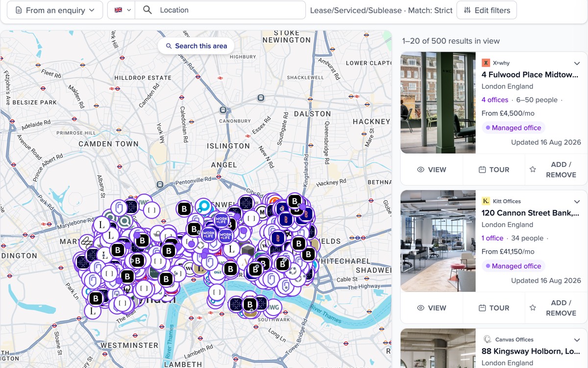The width and height of the screenshot is (588, 368).
Task: Click the rail station icon left of Pentonville Rd
Action: coord(160,184)
